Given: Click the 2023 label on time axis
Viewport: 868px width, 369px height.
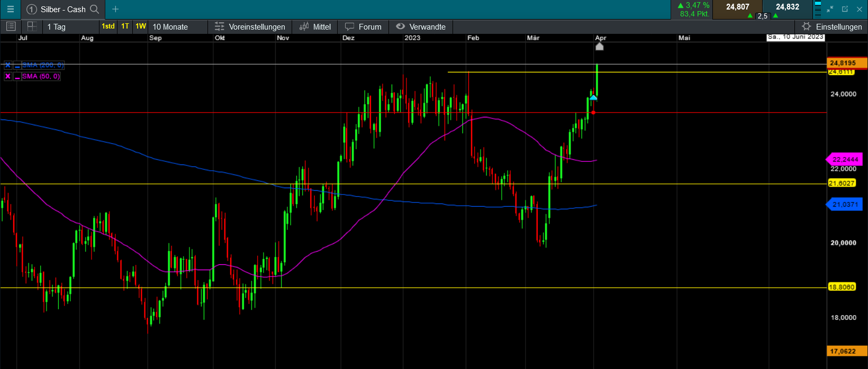Looking at the screenshot, I should coord(412,38).
